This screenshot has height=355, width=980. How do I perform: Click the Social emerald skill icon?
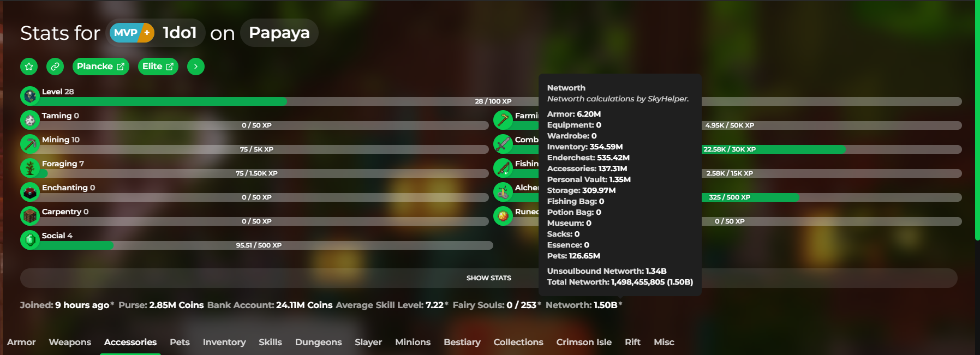click(x=30, y=240)
